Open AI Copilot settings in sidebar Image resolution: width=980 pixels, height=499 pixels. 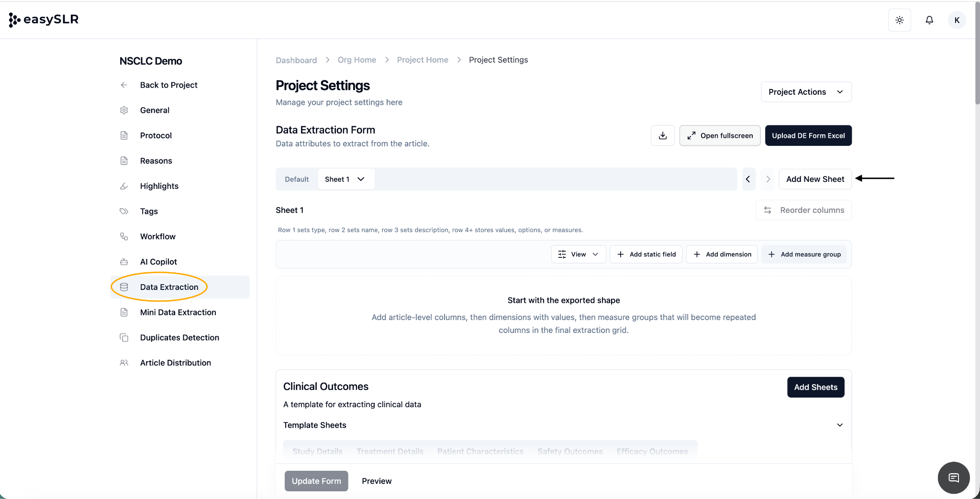click(x=158, y=262)
